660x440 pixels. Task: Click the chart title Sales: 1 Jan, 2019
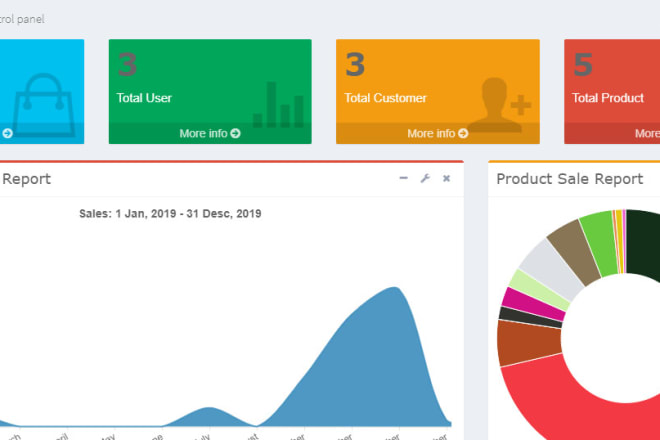coord(170,213)
